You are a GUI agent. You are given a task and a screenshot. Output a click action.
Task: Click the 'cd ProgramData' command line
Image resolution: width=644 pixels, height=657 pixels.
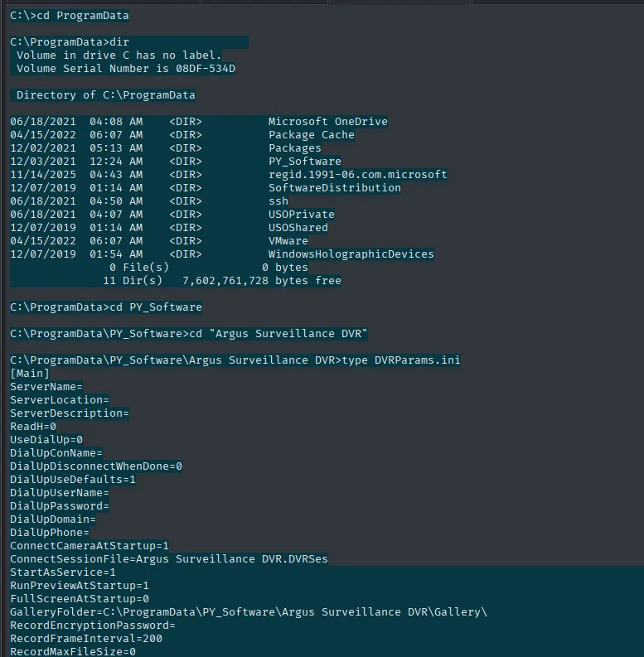[x=70, y=16]
